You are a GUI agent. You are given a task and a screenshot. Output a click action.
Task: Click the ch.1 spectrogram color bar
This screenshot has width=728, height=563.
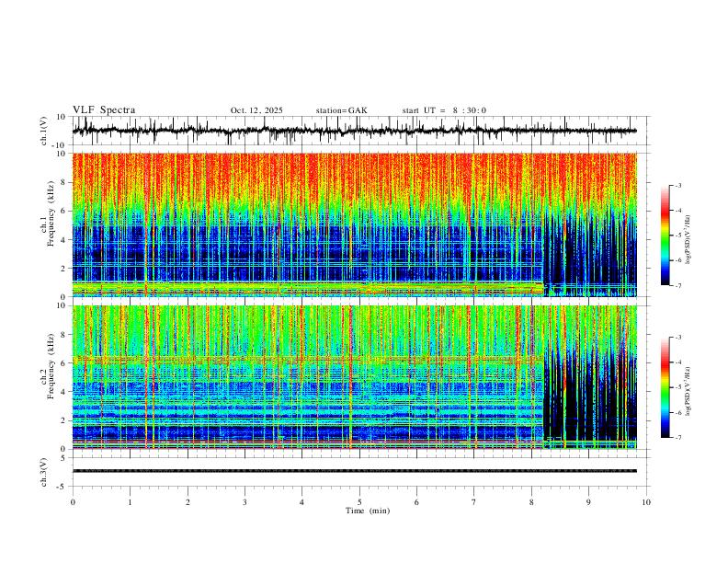click(x=665, y=236)
